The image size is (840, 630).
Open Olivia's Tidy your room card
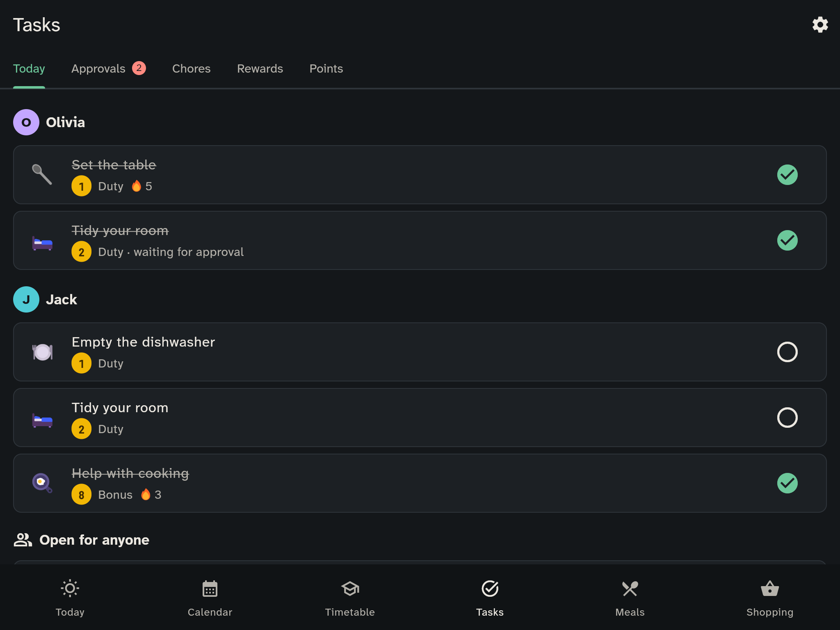420,240
